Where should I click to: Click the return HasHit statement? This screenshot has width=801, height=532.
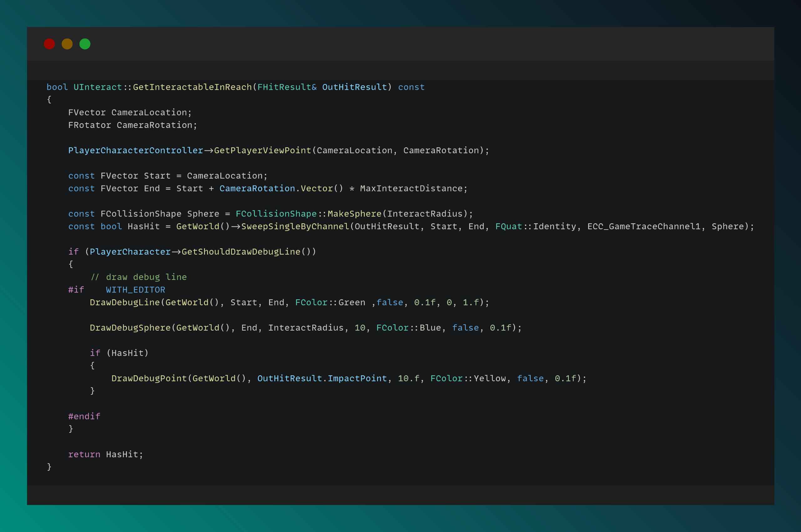tap(105, 454)
